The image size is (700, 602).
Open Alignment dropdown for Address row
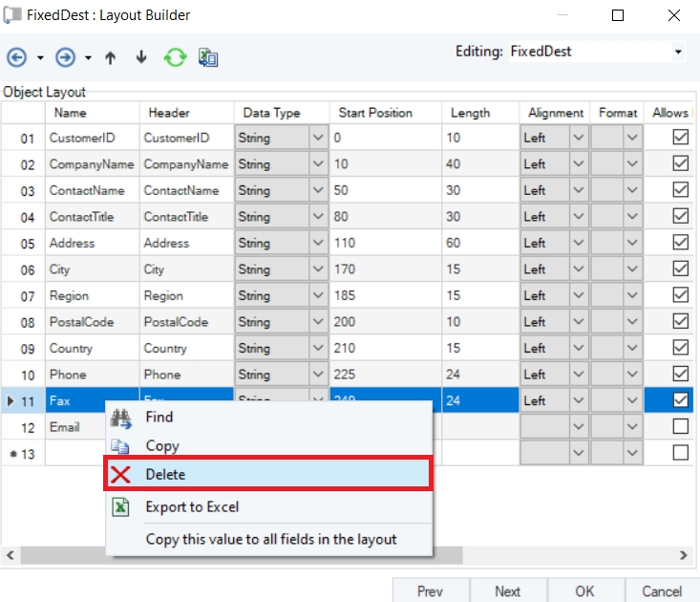tap(578, 243)
